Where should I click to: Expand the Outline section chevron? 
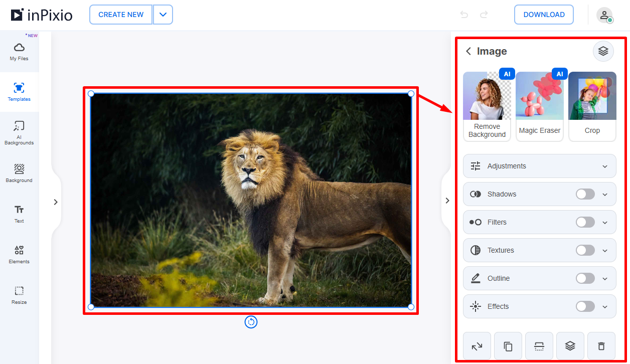[605, 279]
